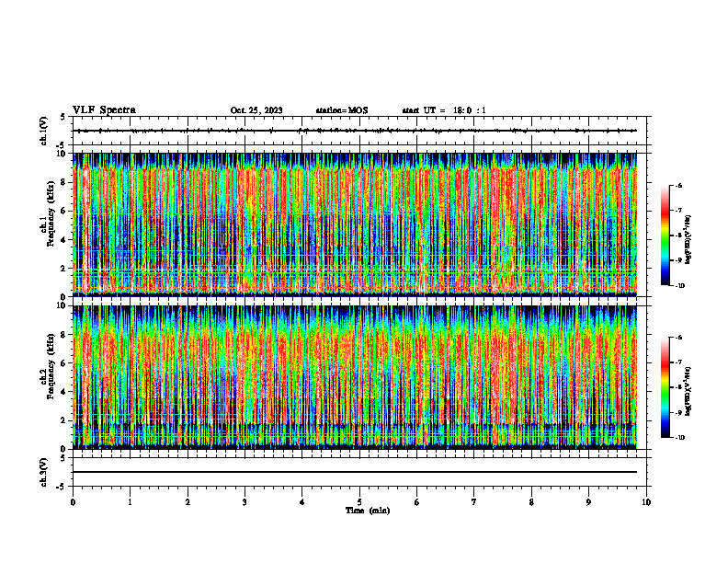Click time axis tick label "8"
The height and width of the screenshot is (563, 728).
click(531, 502)
